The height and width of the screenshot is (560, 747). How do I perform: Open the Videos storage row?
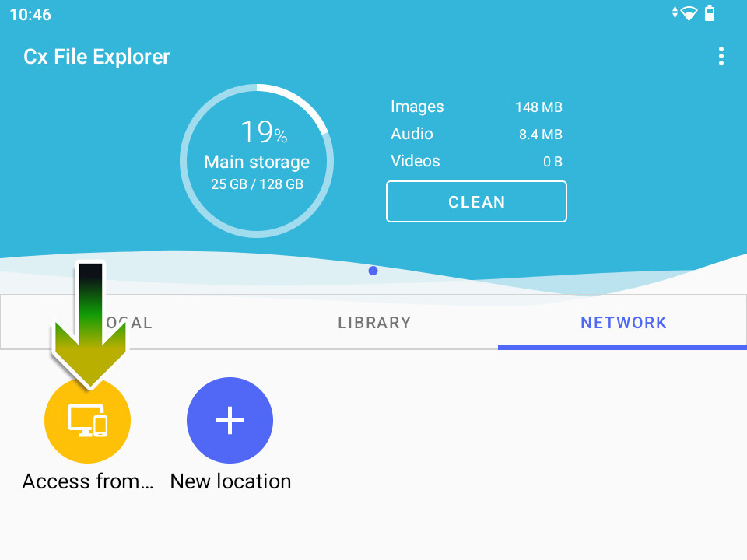476,161
